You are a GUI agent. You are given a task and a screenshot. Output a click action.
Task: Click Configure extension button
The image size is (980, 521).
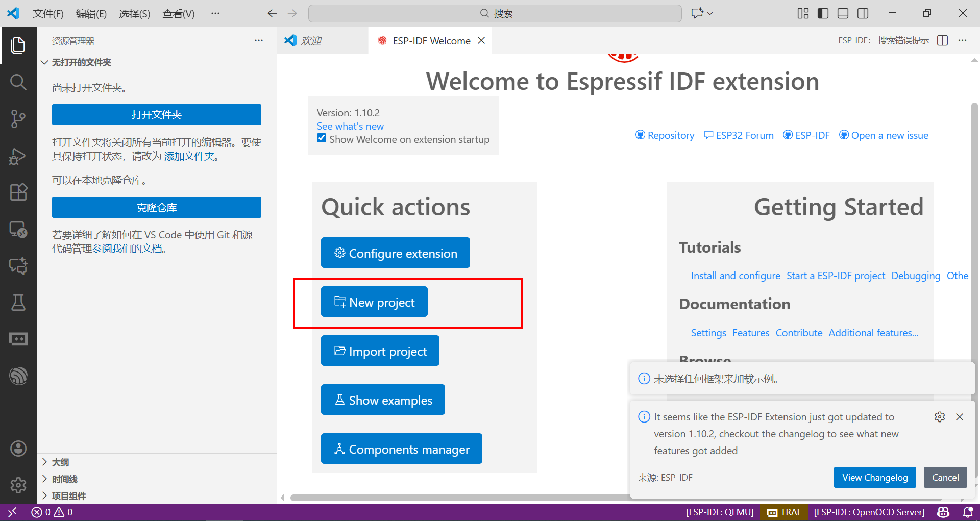(x=396, y=253)
